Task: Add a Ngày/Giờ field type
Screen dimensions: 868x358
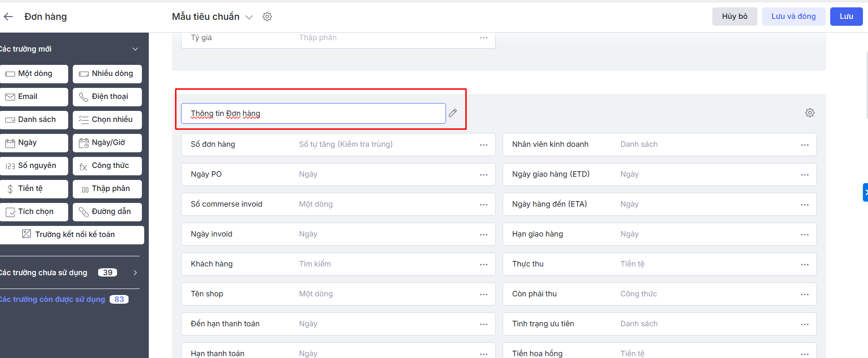Action: pyautogui.click(x=107, y=143)
